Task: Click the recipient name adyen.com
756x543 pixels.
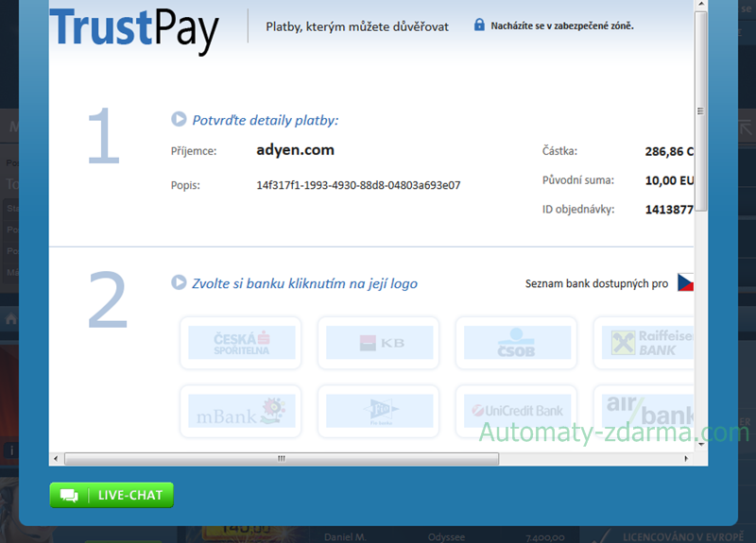Action: point(295,150)
